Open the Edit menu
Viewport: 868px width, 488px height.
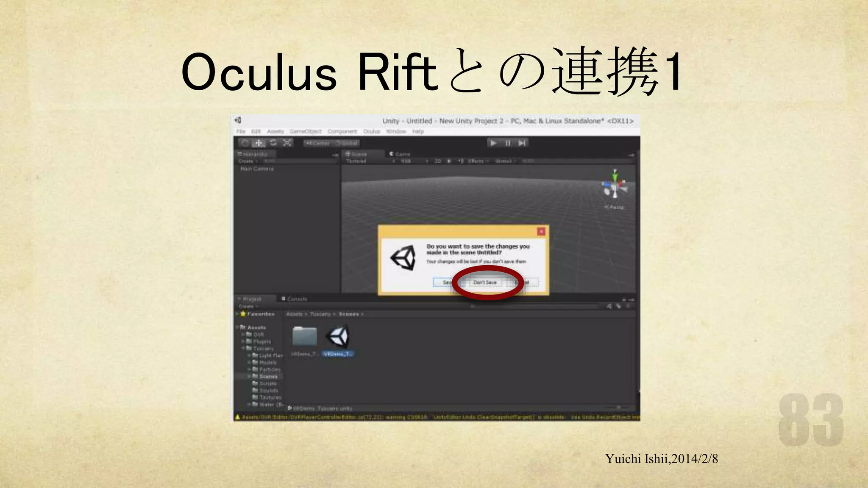click(256, 132)
